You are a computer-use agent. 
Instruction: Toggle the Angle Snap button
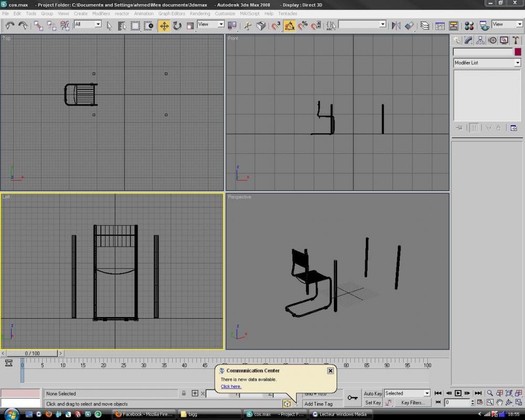(289, 26)
